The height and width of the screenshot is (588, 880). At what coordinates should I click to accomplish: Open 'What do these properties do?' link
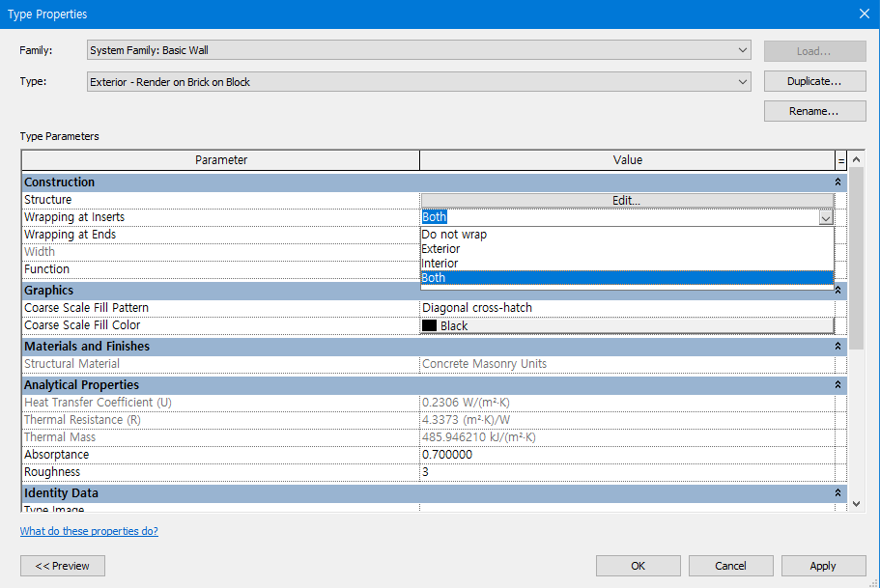(89, 531)
